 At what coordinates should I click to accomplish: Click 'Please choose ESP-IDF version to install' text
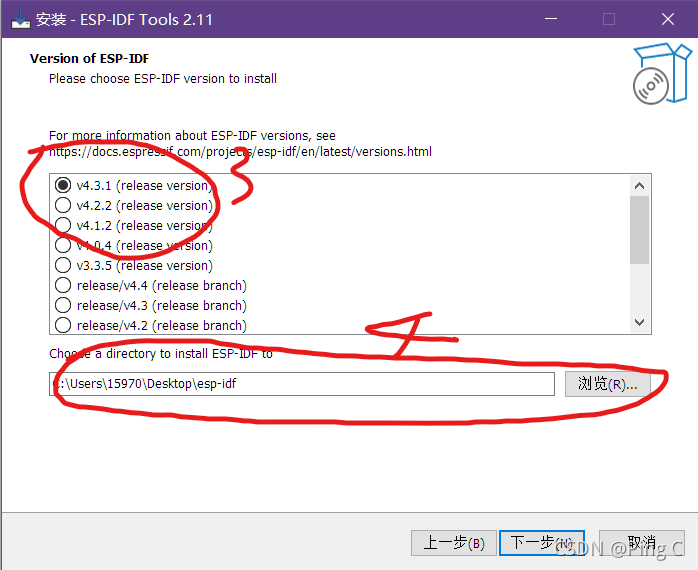[163, 79]
